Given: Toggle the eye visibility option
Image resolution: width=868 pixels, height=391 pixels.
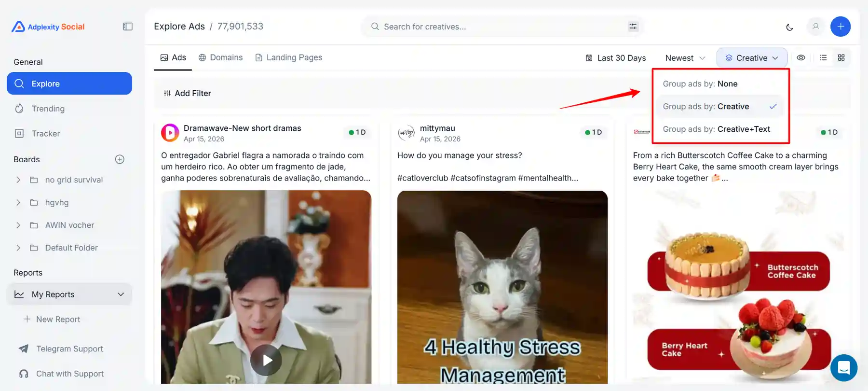Looking at the screenshot, I should click(x=801, y=58).
